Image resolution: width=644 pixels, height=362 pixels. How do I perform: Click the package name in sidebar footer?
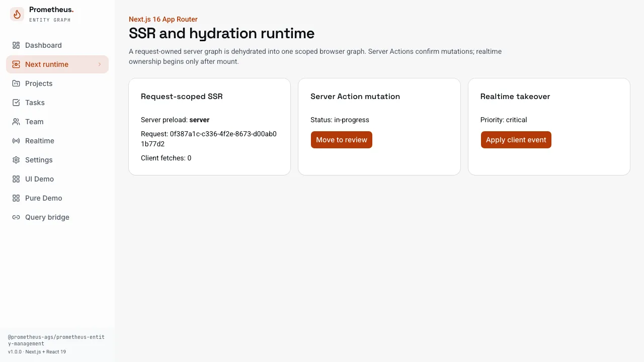[x=56, y=340]
